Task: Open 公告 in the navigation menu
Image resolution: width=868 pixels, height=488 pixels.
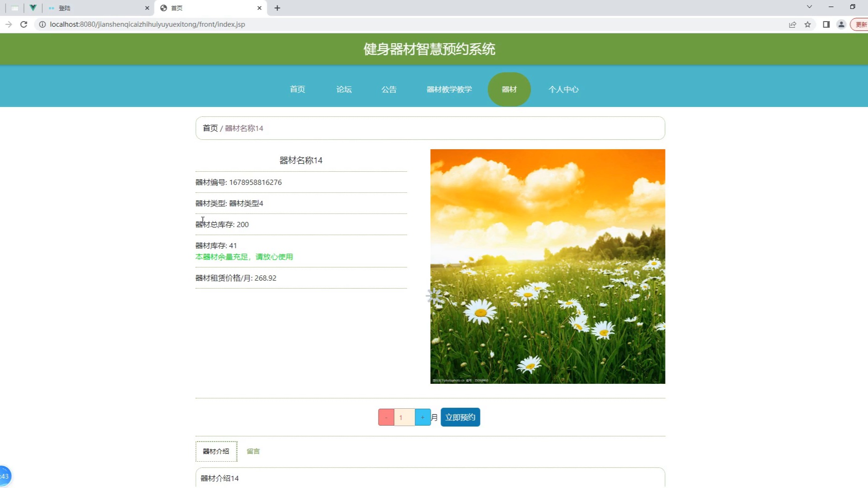Action: pyautogui.click(x=389, y=89)
